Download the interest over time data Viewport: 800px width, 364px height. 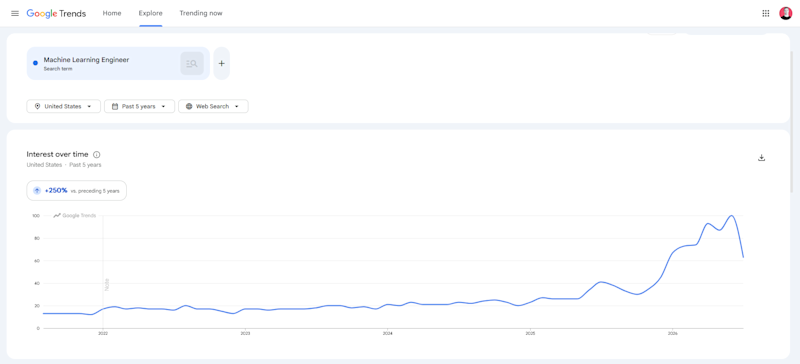pyautogui.click(x=761, y=158)
